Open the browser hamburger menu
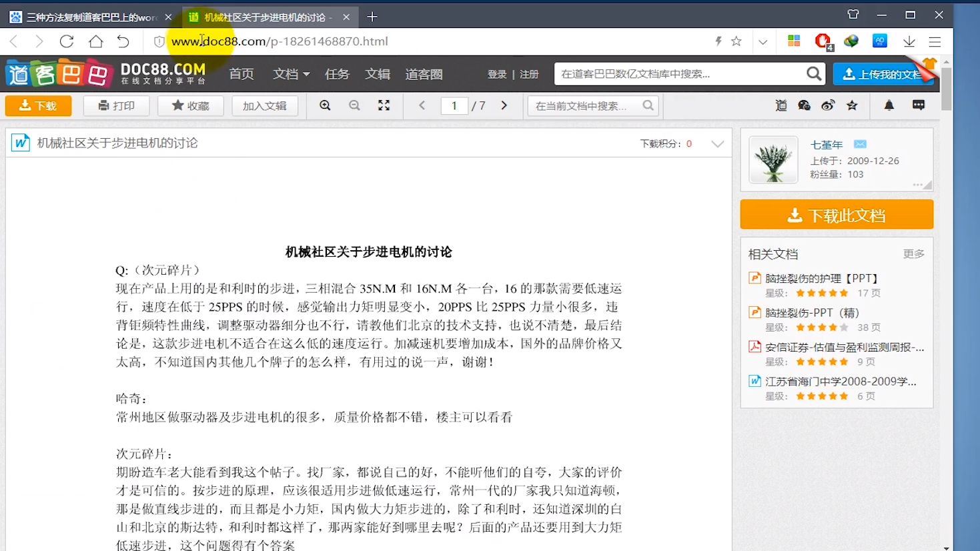This screenshot has width=980, height=551. tap(935, 41)
